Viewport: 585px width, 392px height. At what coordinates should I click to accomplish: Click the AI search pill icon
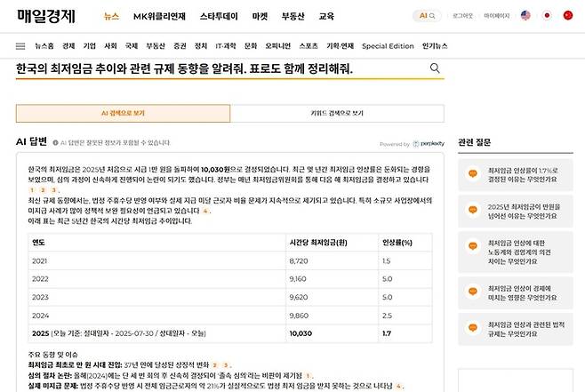427,16
